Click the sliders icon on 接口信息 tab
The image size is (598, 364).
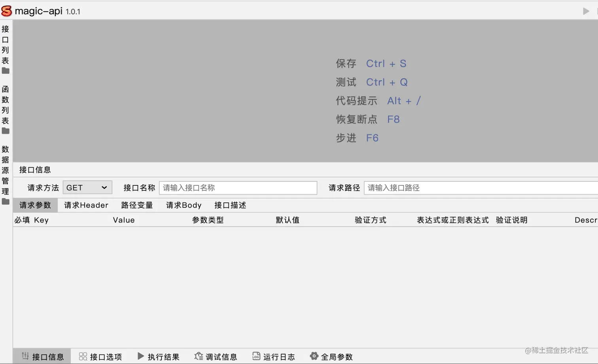click(26, 356)
